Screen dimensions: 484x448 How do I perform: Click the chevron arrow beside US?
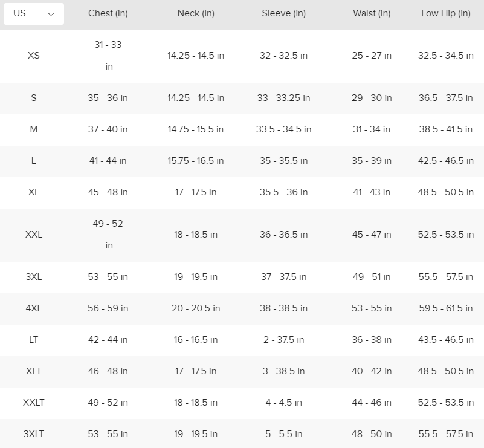pyautogui.click(x=51, y=14)
